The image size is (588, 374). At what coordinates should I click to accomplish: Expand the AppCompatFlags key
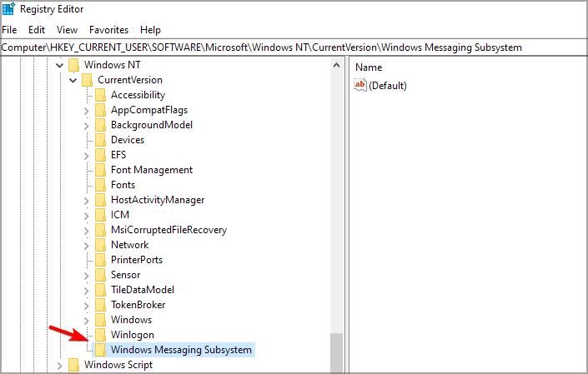[x=87, y=111]
